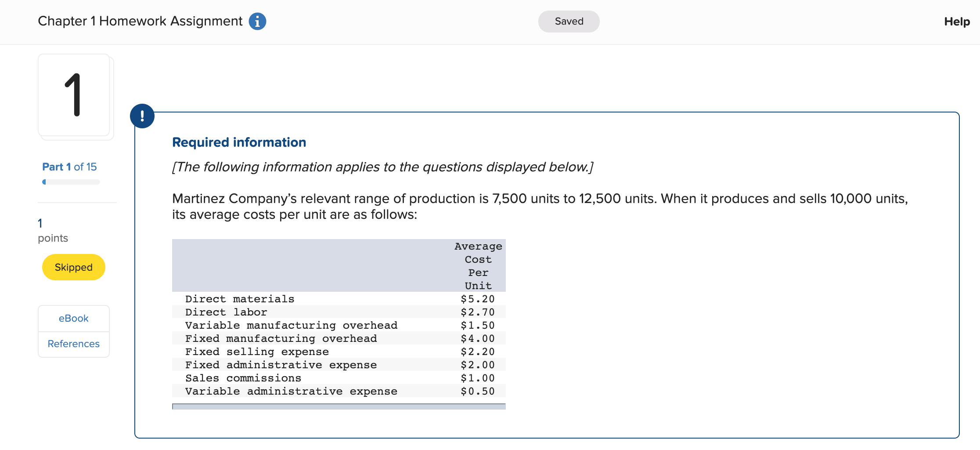
Task: Click the 1 points label
Action: pyautogui.click(x=53, y=231)
